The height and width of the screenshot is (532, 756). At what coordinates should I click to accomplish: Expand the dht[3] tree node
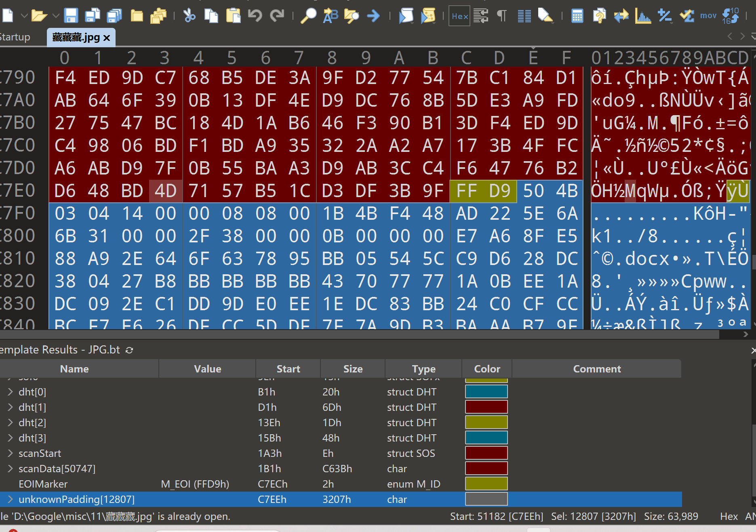pyautogui.click(x=10, y=438)
